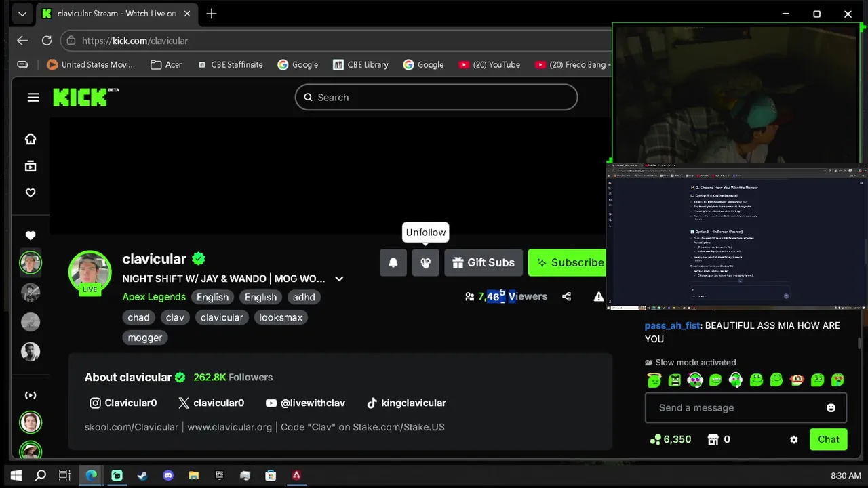Open the CBE Staffinsite bookmark
The width and height of the screenshot is (868, 488).
click(x=229, y=65)
